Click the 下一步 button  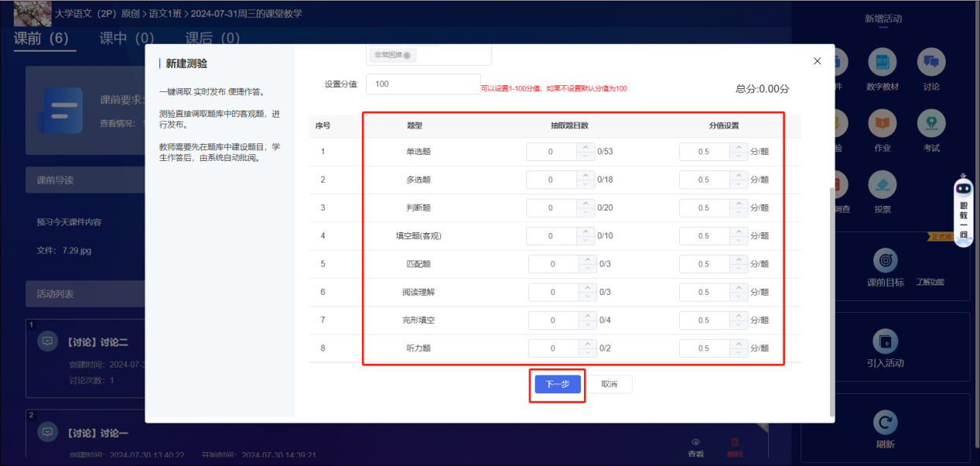click(557, 384)
